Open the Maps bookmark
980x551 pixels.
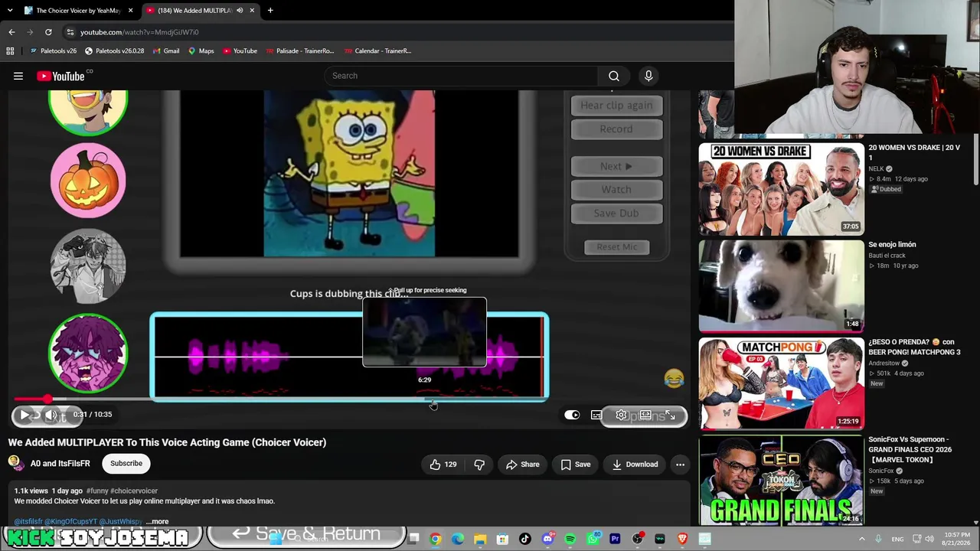tap(201, 51)
